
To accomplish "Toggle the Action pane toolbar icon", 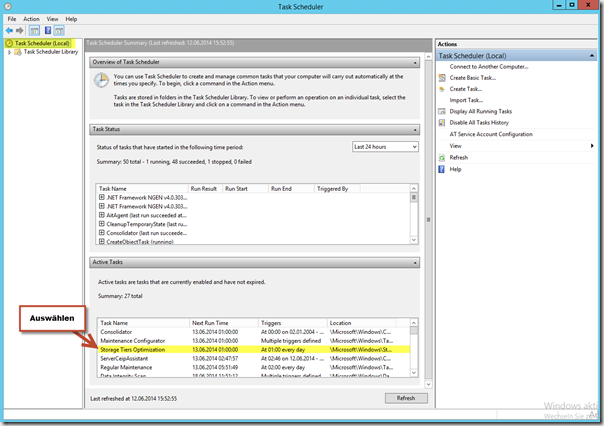I will coord(59,30).
